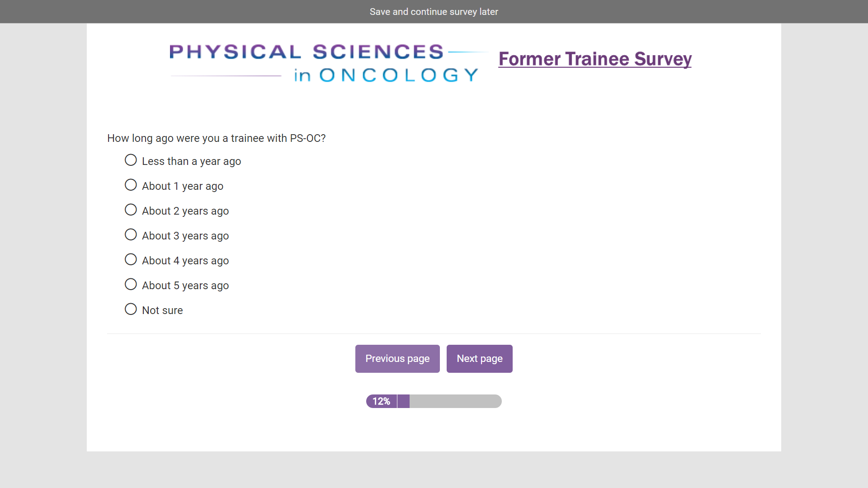Select the "Less than a year ago" radio button
The height and width of the screenshot is (488, 868).
tap(131, 160)
